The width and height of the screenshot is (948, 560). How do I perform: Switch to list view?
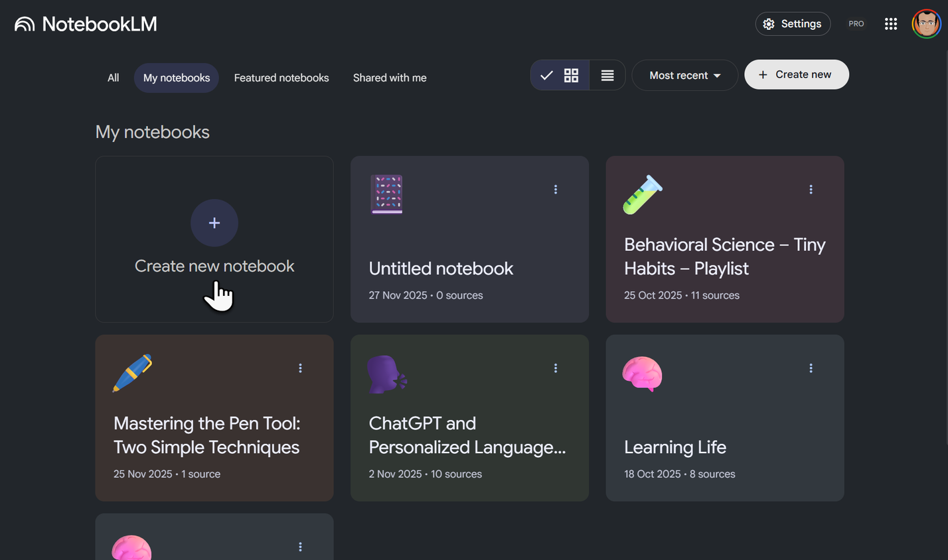[607, 75]
